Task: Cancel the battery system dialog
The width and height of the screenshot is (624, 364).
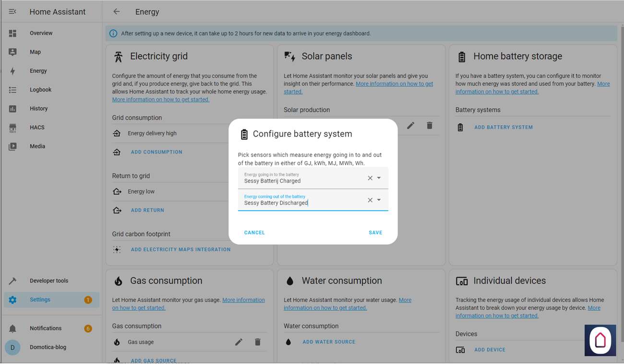Action: [x=254, y=233]
